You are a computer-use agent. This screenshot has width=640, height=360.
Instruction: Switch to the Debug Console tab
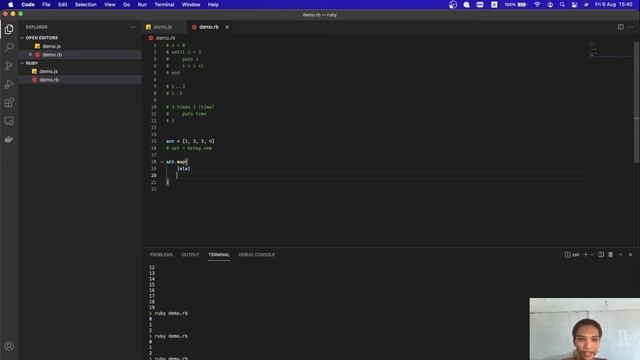click(x=257, y=255)
